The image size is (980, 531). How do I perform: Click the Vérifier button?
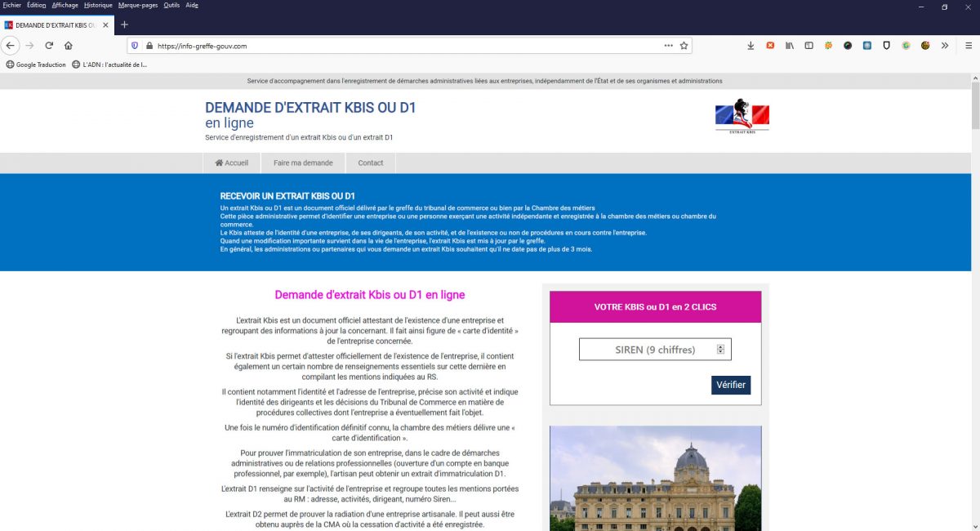tap(730, 385)
